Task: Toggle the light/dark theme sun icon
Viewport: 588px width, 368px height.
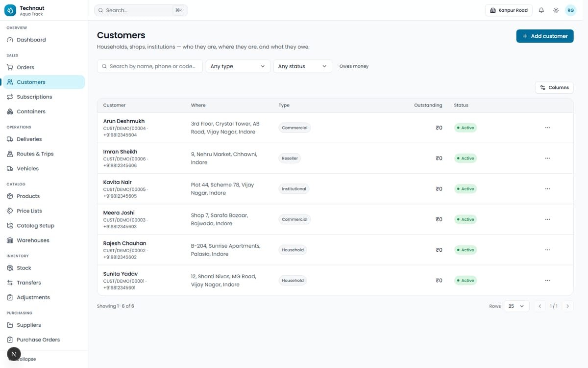Action: point(556,10)
